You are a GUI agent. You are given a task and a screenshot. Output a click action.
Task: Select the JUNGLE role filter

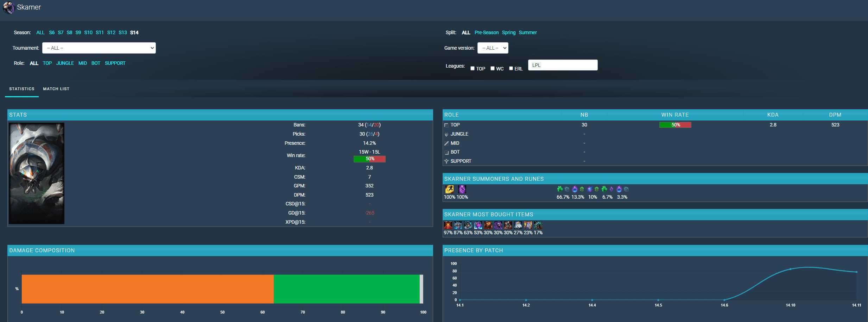[65, 63]
